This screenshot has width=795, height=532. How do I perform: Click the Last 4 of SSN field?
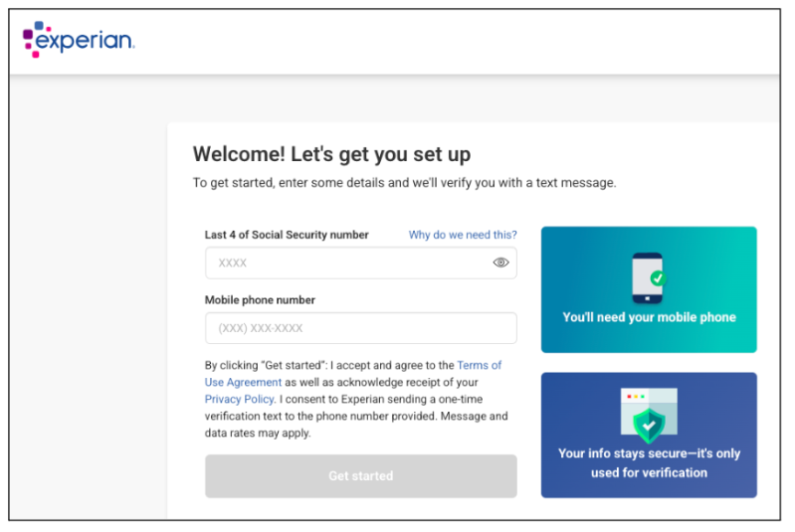pyautogui.click(x=360, y=263)
